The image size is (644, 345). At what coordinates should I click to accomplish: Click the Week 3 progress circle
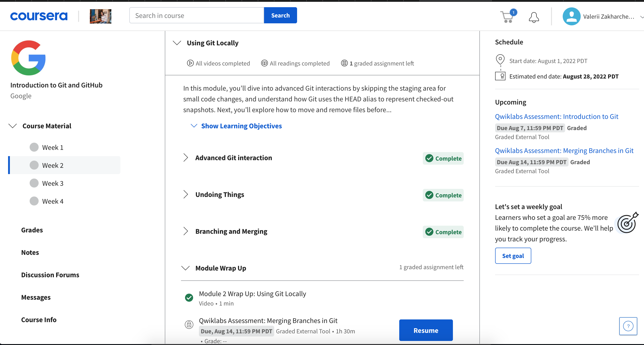(x=34, y=183)
